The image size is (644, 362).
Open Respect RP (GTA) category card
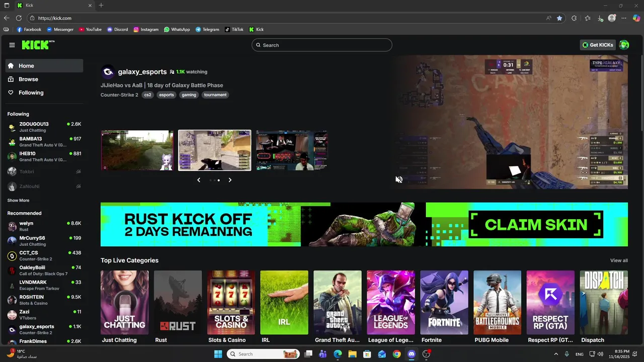(550, 303)
